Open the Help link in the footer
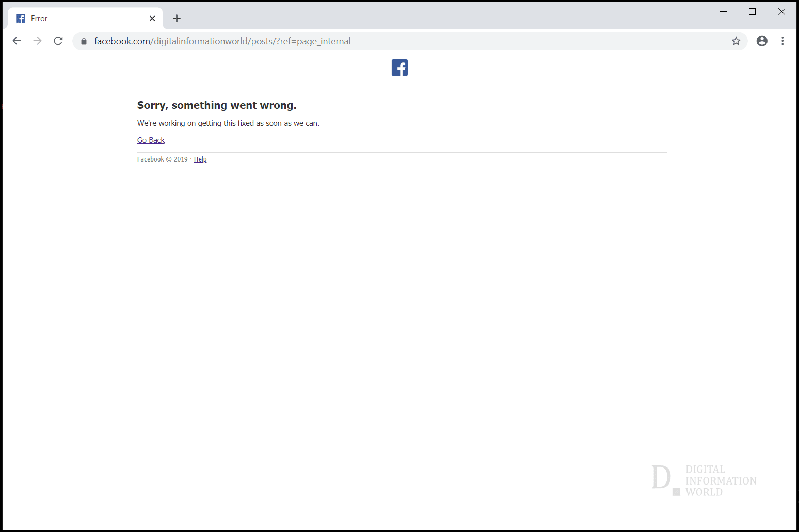 click(200, 159)
